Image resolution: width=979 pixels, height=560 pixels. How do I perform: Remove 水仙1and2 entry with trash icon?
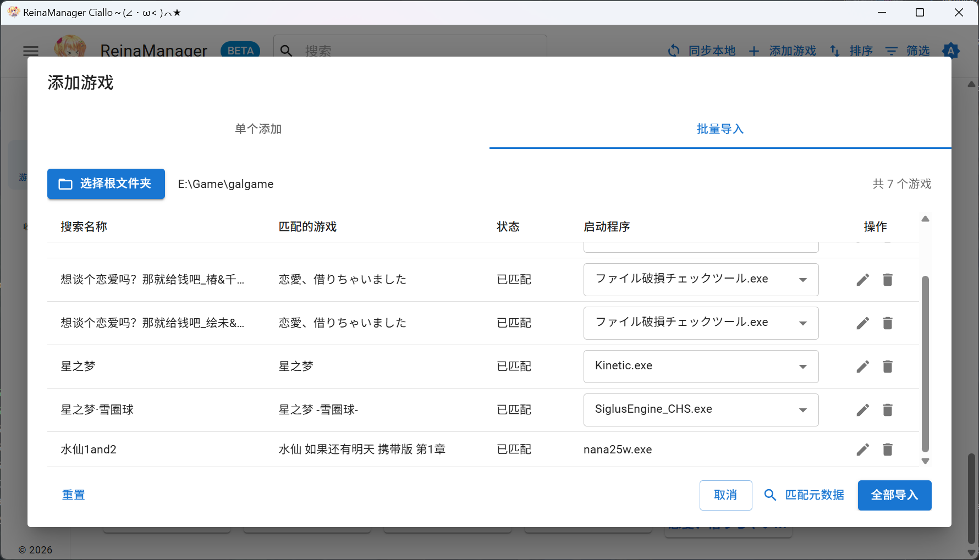[887, 450]
